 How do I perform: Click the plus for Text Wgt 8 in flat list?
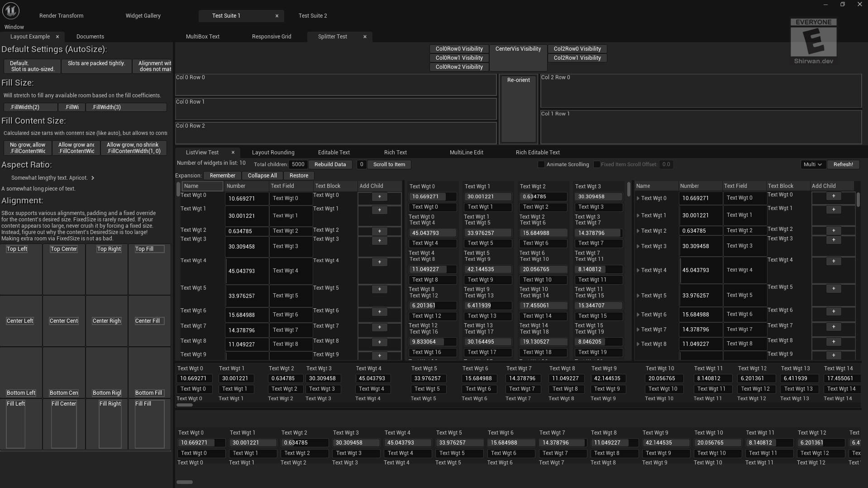379,342
